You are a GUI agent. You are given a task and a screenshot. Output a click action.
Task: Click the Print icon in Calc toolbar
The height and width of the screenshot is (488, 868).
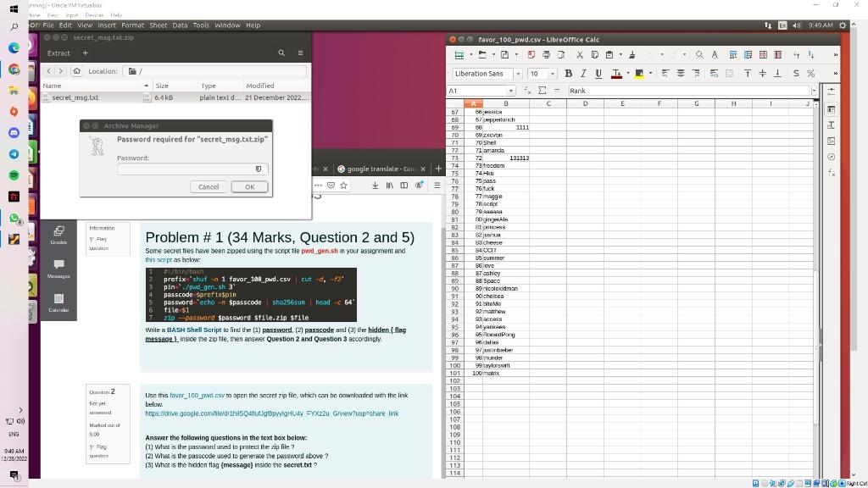[547, 55]
